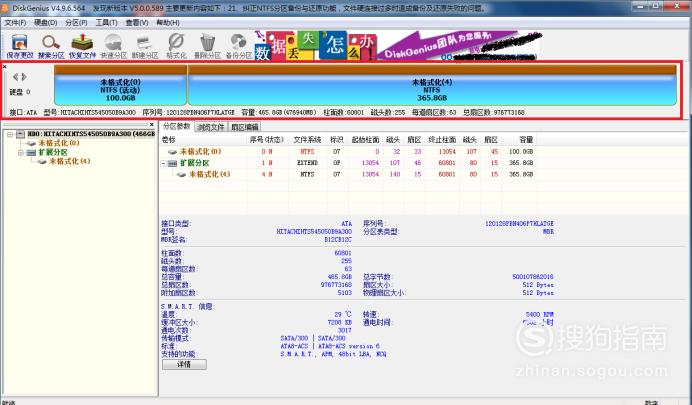Viewport: 692px width, 405px height.
Task: Click the EXTEND file system cell
Action: 308,163
